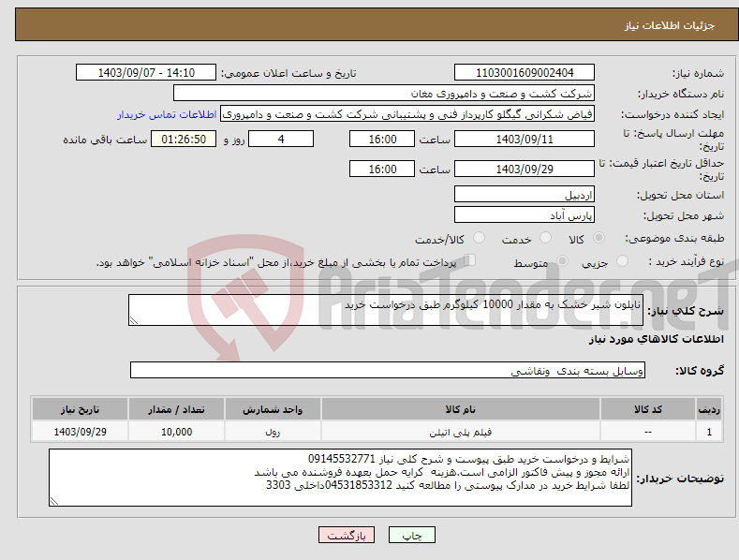Click the price validity date 1403/09/29 field
The width and height of the screenshot is (739, 560).
(x=525, y=169)
